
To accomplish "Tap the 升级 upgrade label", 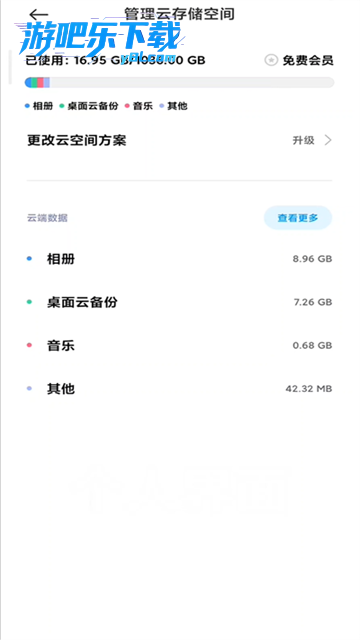I will (x=303, y=140).
